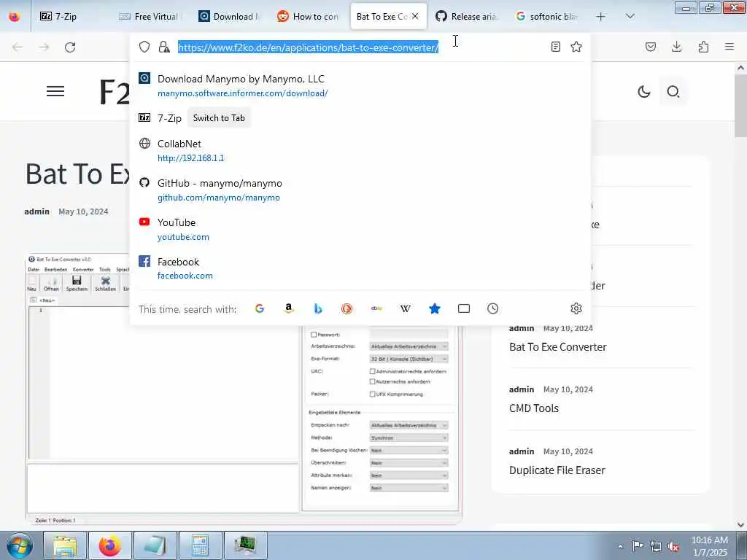Viewport: 747px width, 560px height.
Task: Toggle the F2KO site dark mode moon
Action: click(644, 91)
